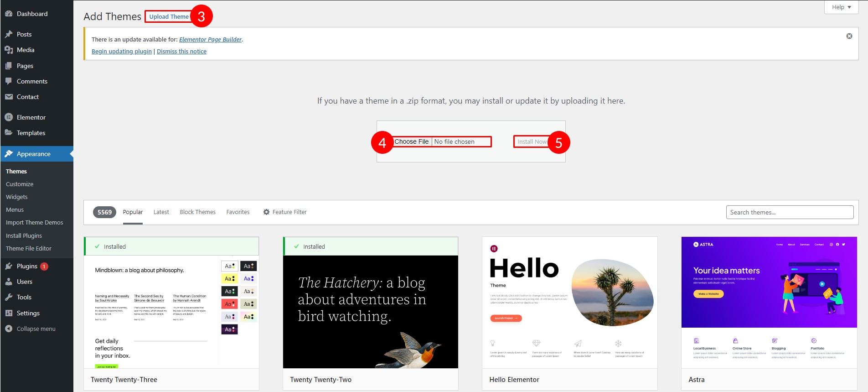Click the Tools wrench icon
Screen dimensions: 868x392
(9, 297)
